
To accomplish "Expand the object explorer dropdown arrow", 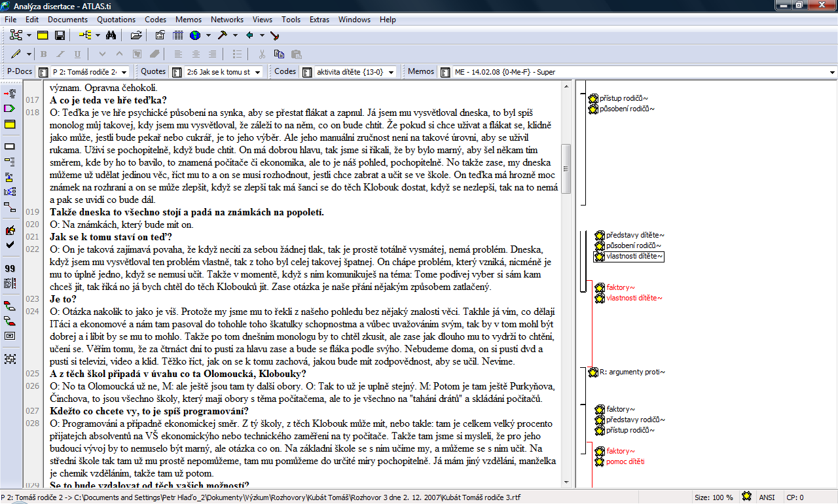I will click(x=98, y=35).
